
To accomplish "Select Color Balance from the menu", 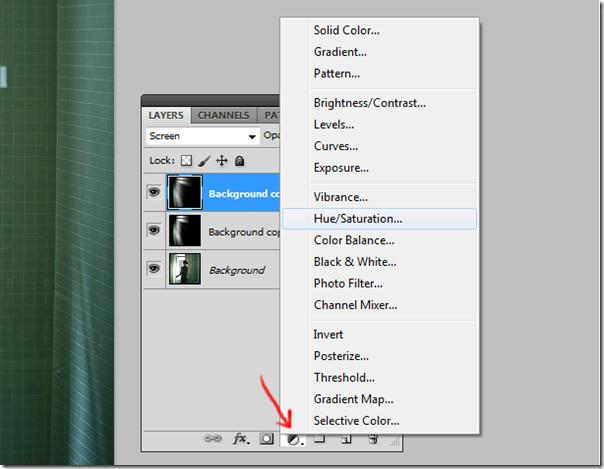I will click(353, 240).
